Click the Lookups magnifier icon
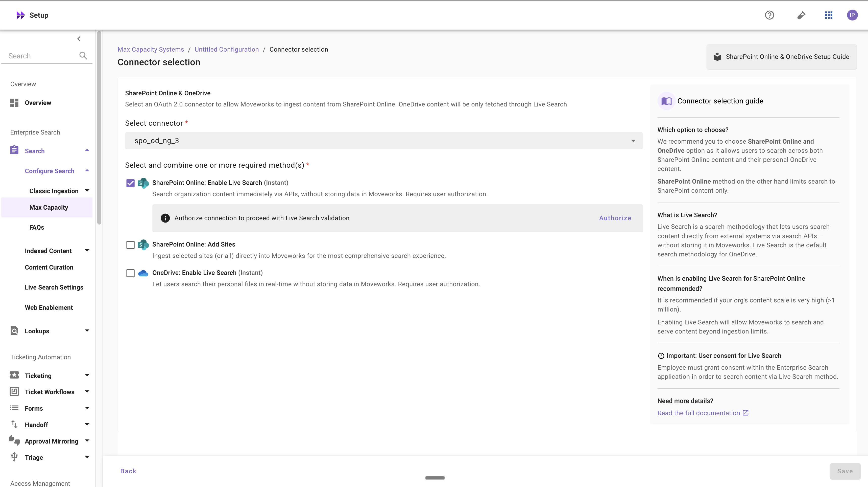868x487 pixels. tap(14, 330)
